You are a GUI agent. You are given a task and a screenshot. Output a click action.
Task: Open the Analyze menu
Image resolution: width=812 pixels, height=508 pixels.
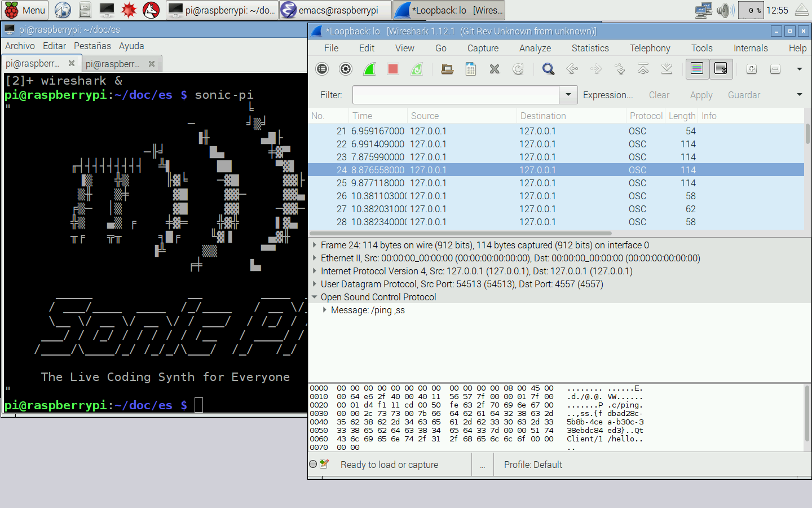click(x=535, y=48)
